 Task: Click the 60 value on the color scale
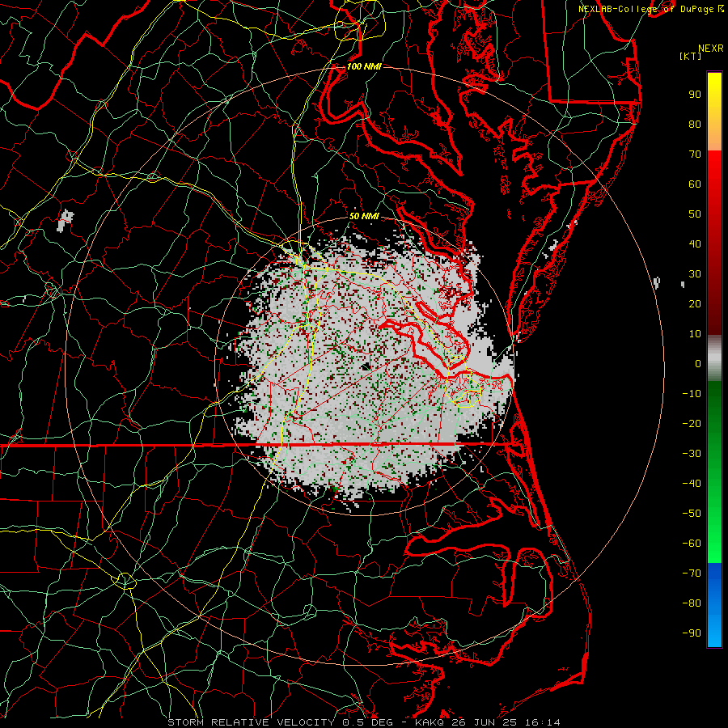click(695, 184)
